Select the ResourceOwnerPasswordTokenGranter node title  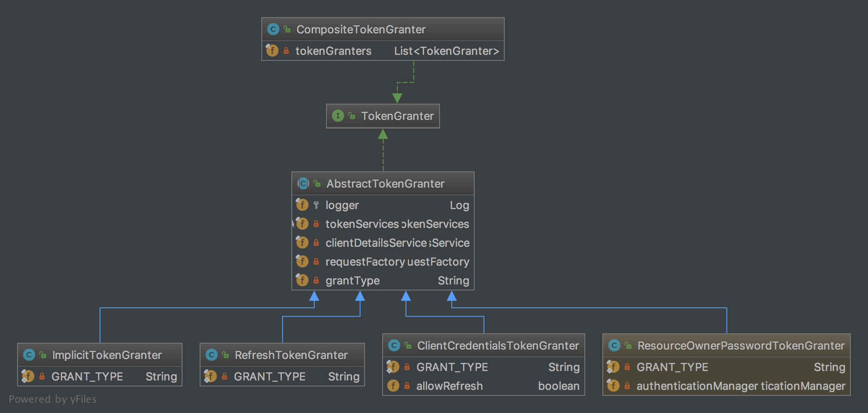click(741, 346)
